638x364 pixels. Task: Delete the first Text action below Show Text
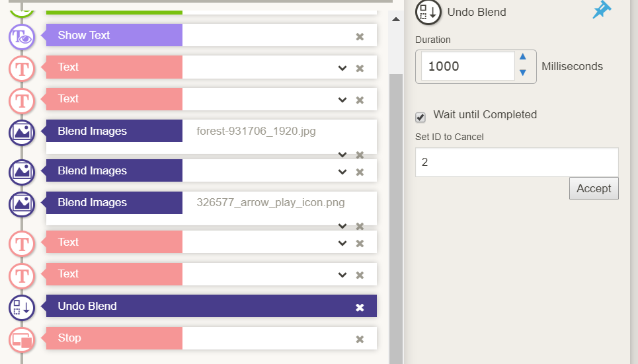point(360,68)
